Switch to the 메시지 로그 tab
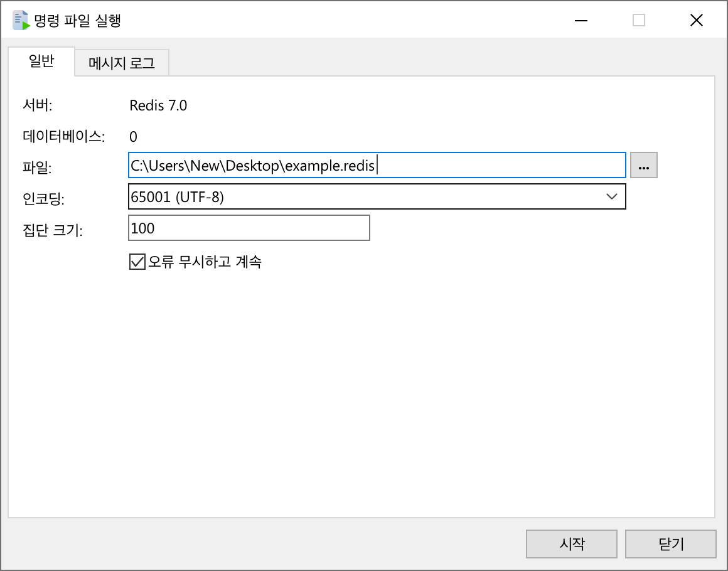Viewport: 728px width, 571px height. pyautogui.click(x=121, y=63)
